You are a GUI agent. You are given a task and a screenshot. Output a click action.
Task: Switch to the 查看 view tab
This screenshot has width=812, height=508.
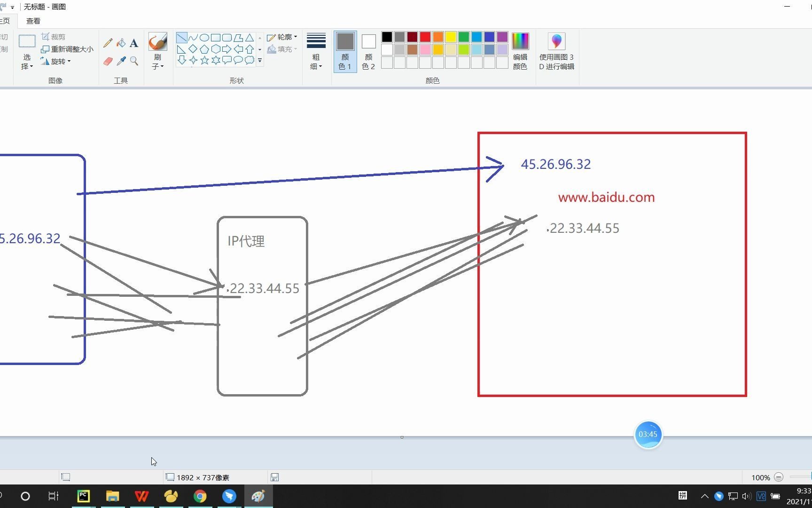33,21
